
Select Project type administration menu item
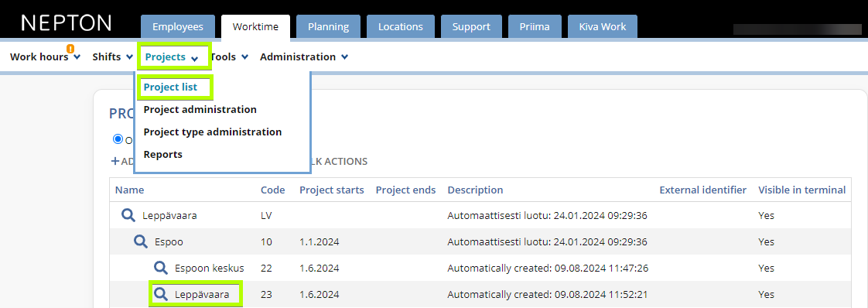[x=213, y=132]
